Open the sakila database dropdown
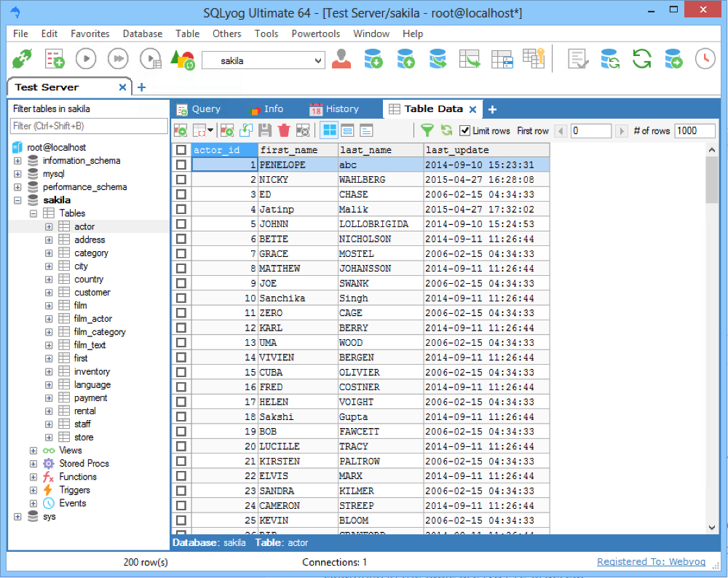Image resolution: width=728 pixels, height=578 pixels. (318, 61)
